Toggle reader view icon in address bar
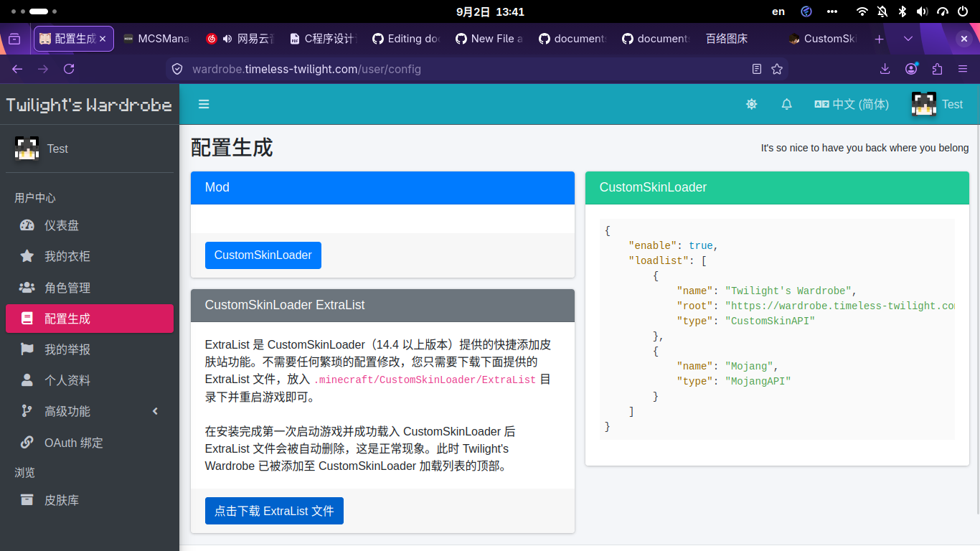Viewport: 980px width, 551px height. pos(756,69)
